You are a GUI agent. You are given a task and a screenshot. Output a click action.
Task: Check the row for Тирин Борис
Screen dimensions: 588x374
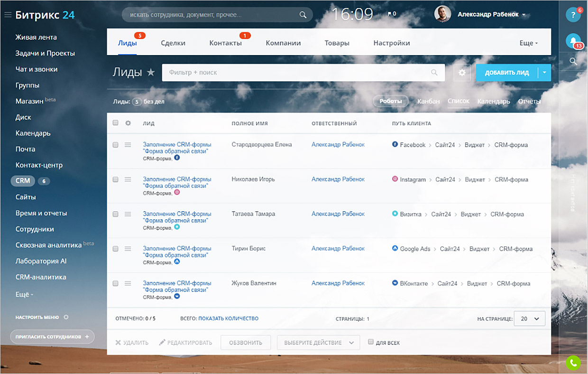[x=115, y=249]
